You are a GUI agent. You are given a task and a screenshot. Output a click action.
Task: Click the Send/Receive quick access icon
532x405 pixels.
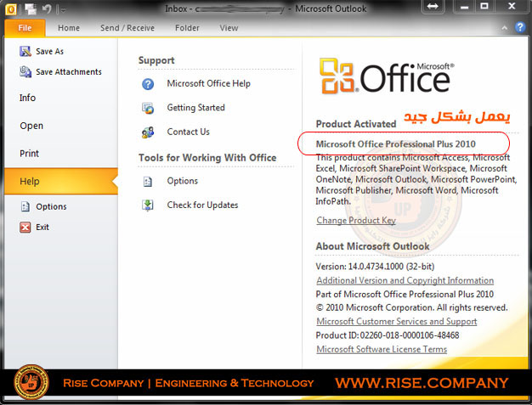[31, 9]
